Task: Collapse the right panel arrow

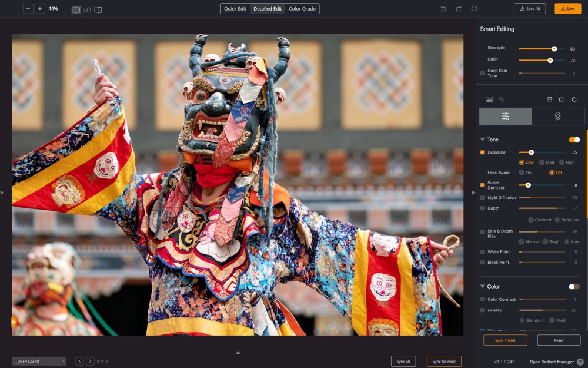Action: tap(473, 193)
